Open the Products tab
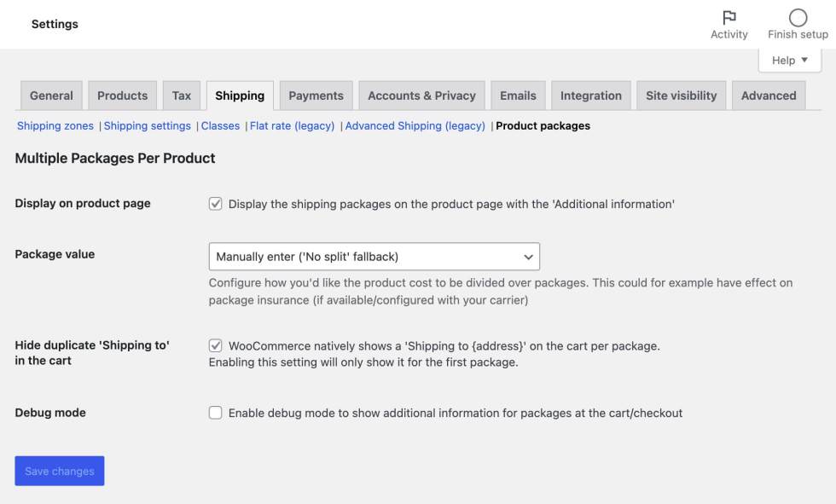The image size is (836, 504). click(x=122, y=96)
